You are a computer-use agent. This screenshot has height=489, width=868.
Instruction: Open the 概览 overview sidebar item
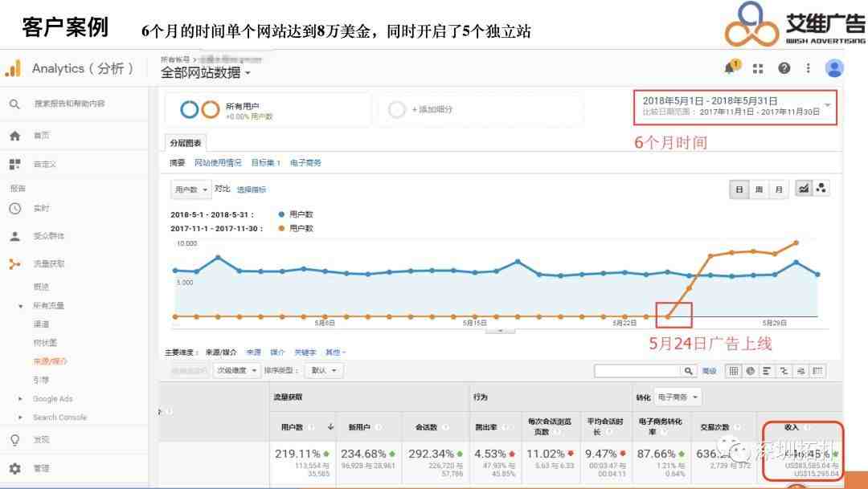click(x=41, y=287)
